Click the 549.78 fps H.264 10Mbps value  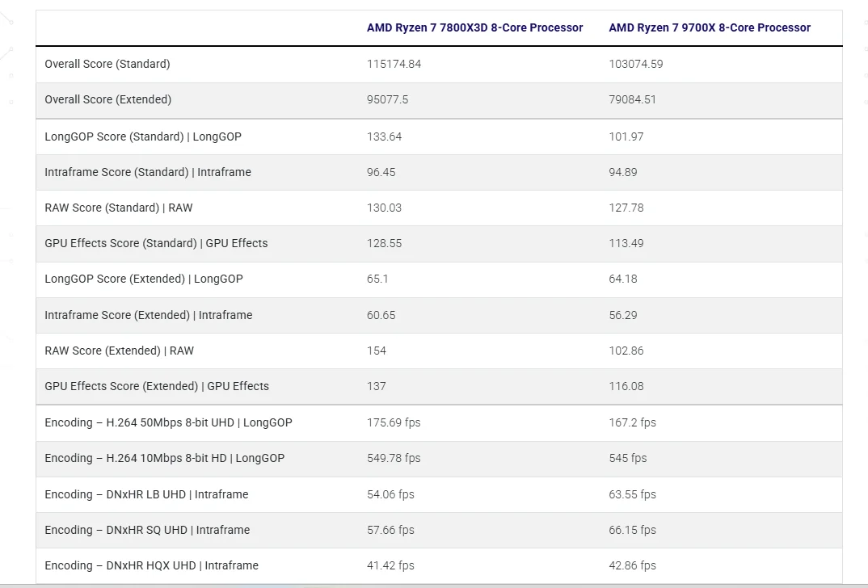pyautogui.click(x=394, y=458)
